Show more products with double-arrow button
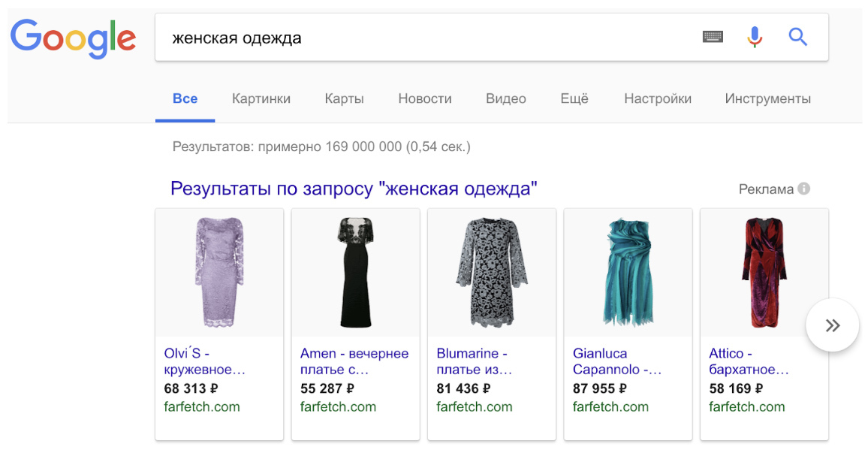 pos(832,325)
